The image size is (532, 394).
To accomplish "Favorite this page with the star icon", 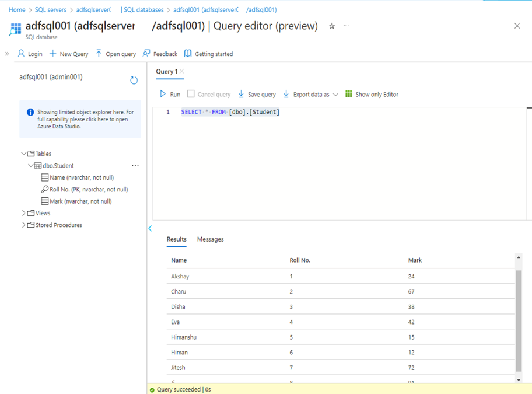I will coord(332,26).
